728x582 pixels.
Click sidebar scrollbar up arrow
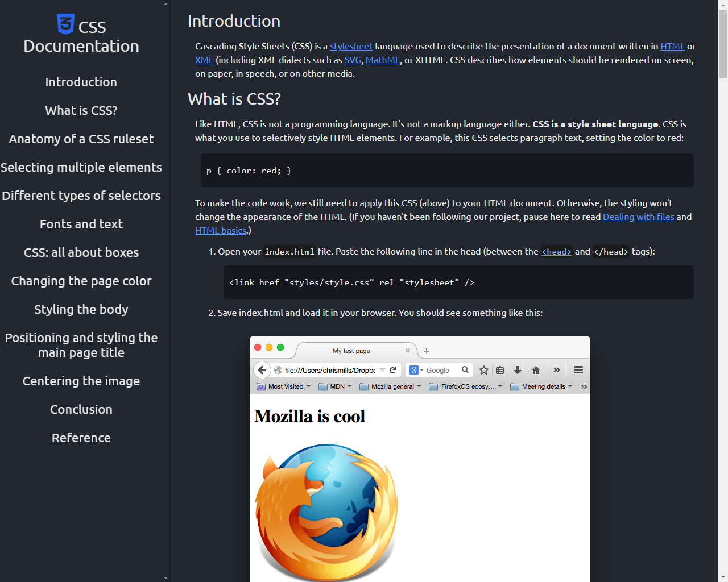(166, 4)
